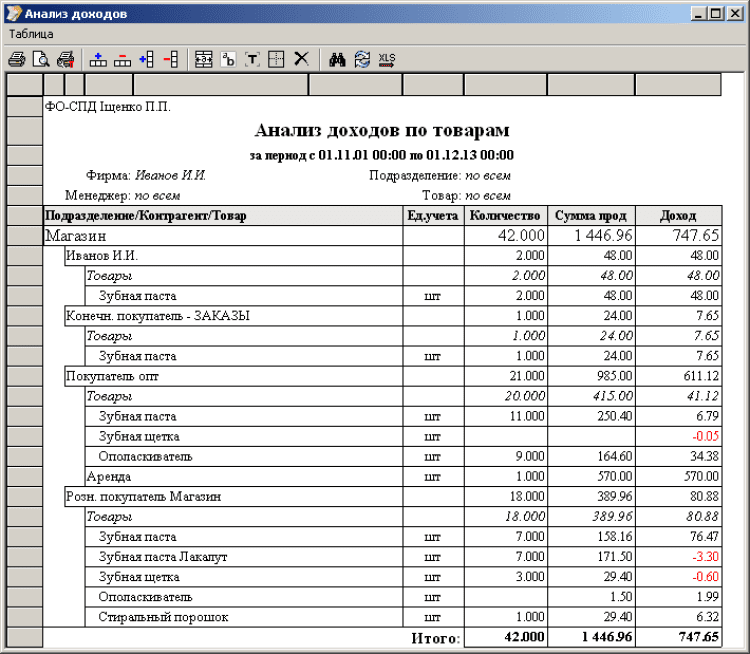Refresh the report with the circular arrows icon

point(362,60)
